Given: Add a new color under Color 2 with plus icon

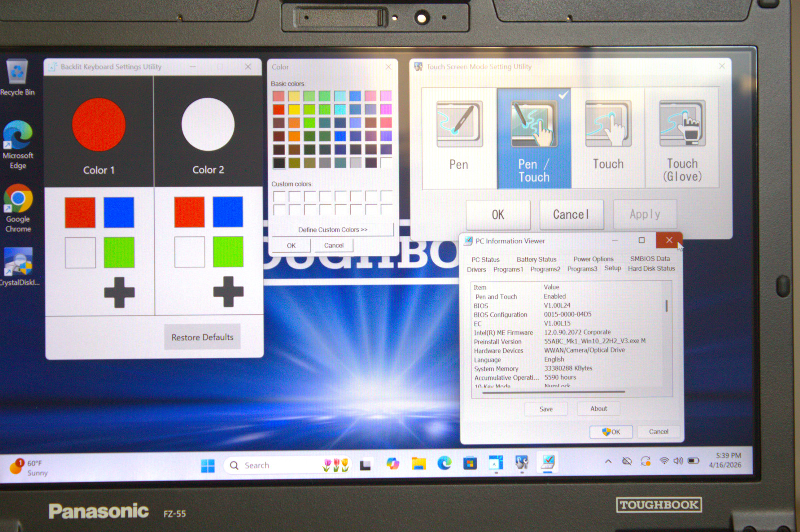Looking at the screenshot, I should click(x=228, y=291).
